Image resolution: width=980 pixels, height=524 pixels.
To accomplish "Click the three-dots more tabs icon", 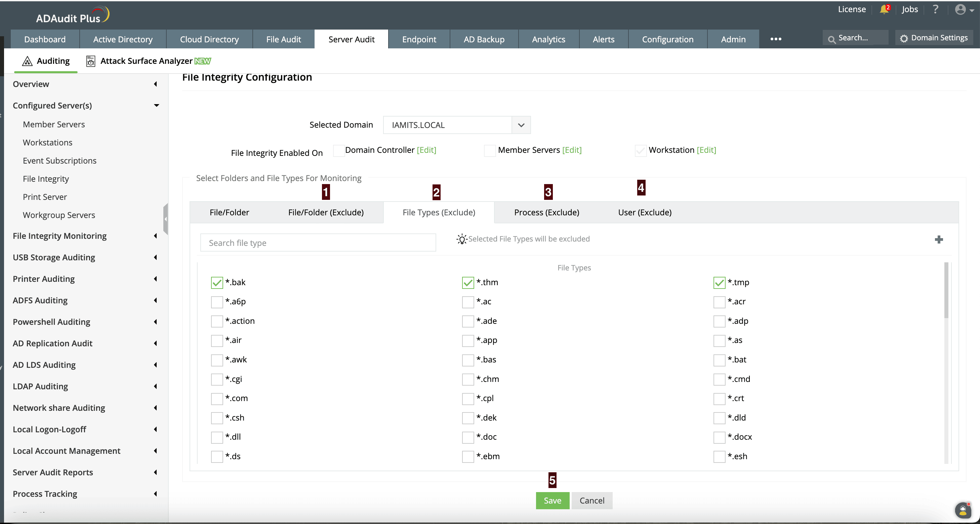I will pos(776,39).
